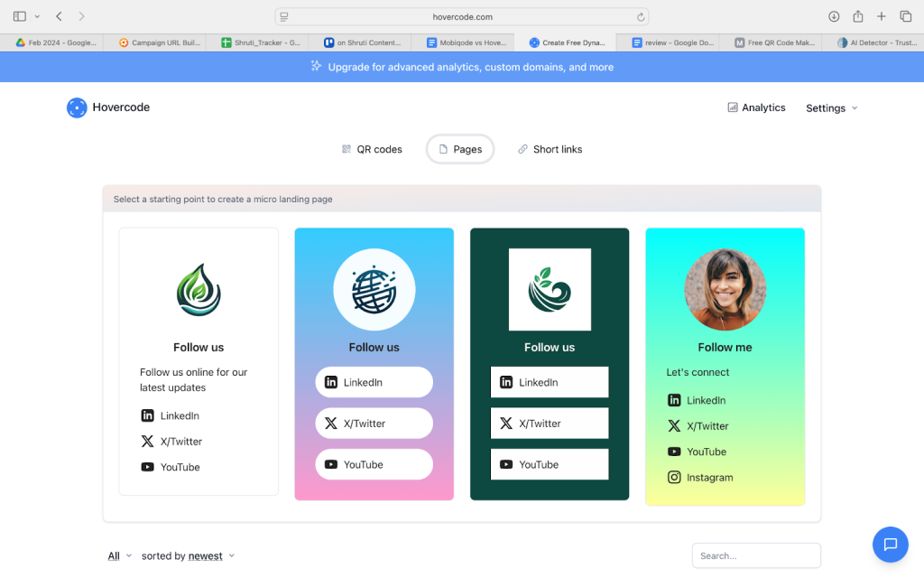Open the blue chat support bubble

pos(890,544)
